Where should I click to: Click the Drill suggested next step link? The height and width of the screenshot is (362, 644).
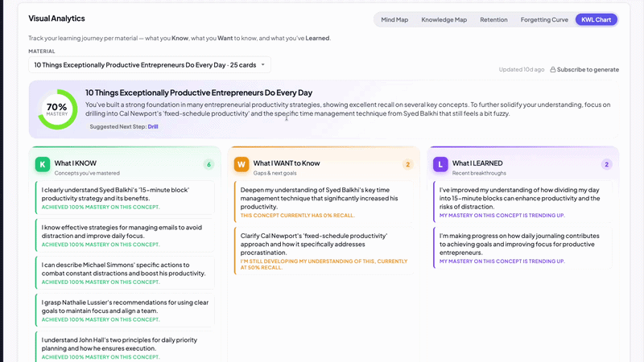[x=153, y=126]
